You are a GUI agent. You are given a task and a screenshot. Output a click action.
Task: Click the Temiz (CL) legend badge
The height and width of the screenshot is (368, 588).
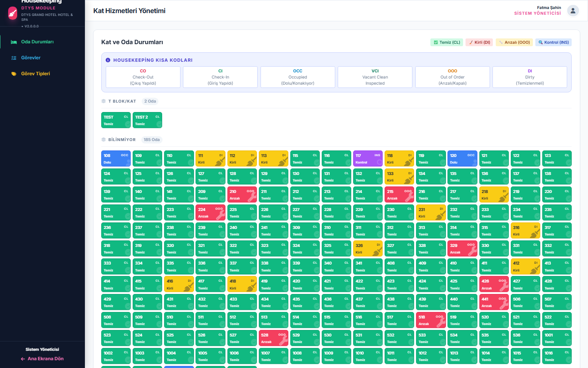447,42
